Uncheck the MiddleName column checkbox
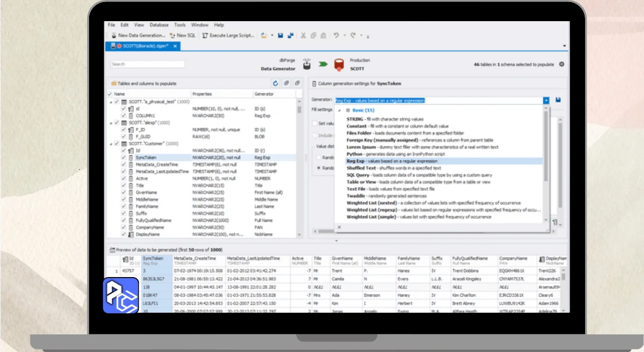Image resolution: width=644 pixels, height=352 pixels. 124,200
